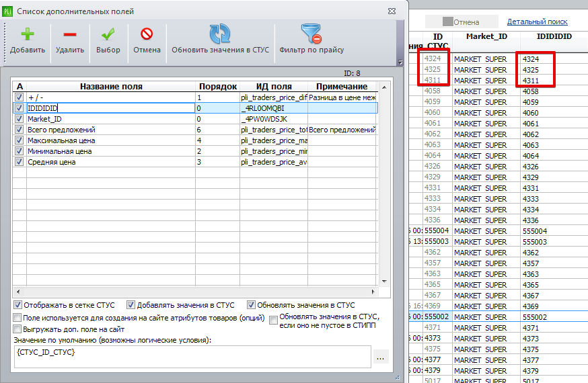Image resolution: width=588 pixels, height=383 pixels.
Task: Uncheck Добавлять значения в СТУС
Action: point(131,305)
